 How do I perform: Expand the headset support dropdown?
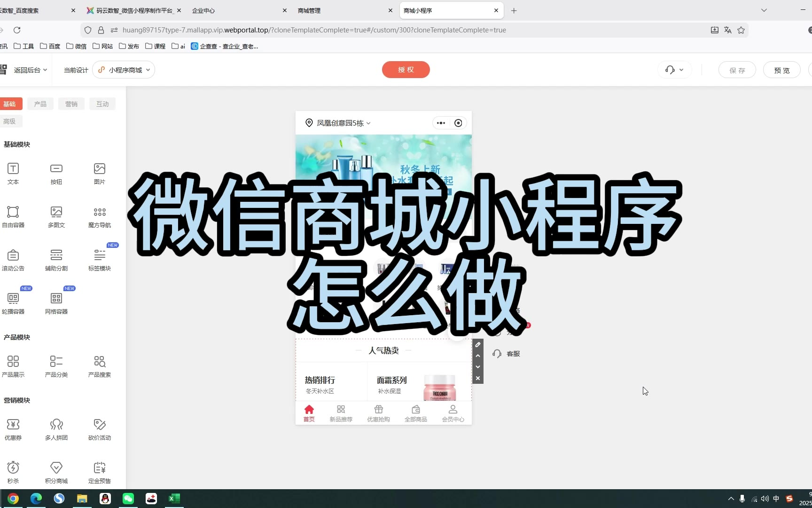coord(674,70)
